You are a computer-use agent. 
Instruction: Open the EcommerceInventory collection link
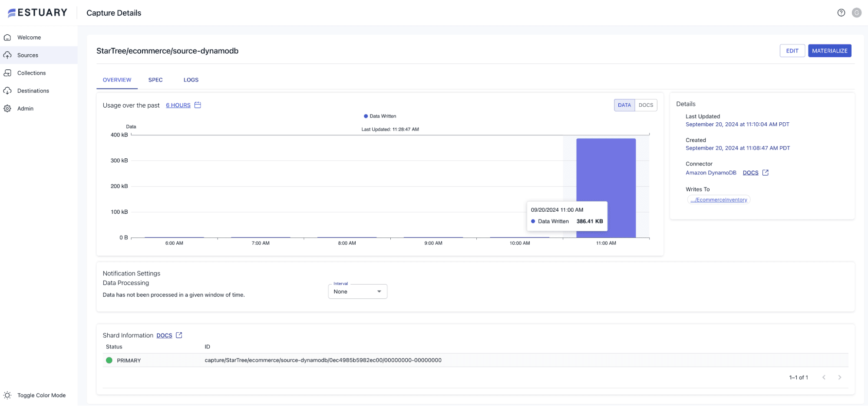coord(718,200)
